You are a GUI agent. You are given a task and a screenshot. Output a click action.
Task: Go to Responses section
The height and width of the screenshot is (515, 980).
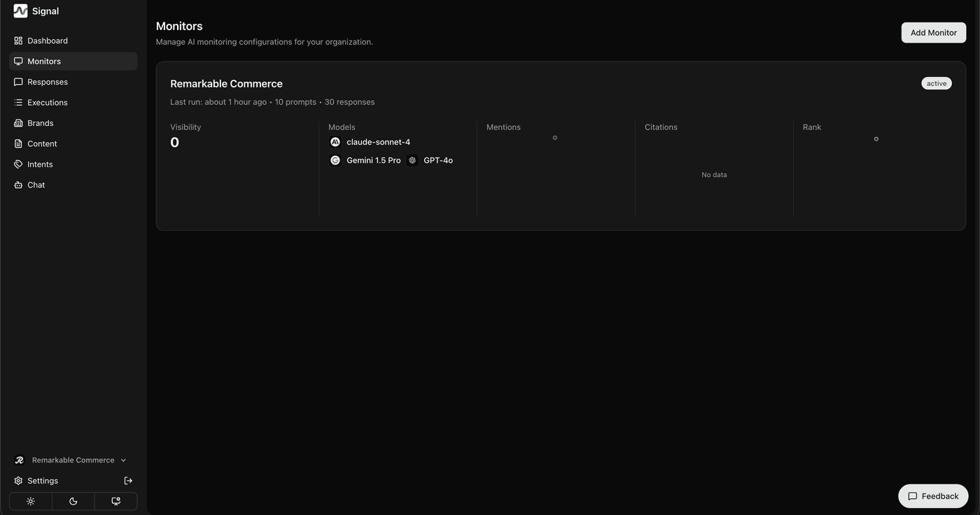(x=73, y=82)
